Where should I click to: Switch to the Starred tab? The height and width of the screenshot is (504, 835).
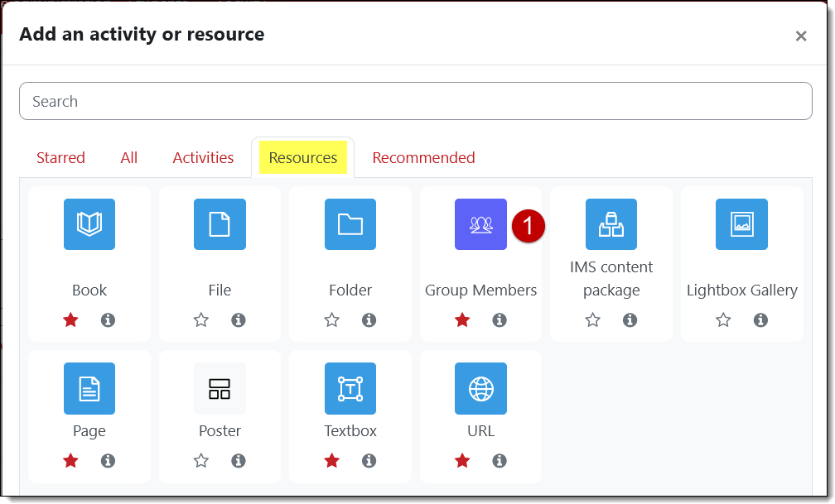[x=60, y=157]
